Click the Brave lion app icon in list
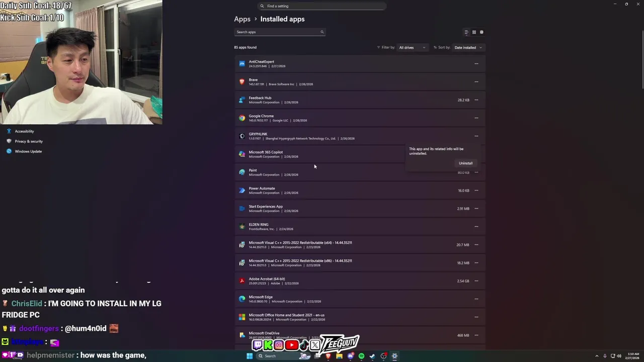644x362 pixels. 242,82
